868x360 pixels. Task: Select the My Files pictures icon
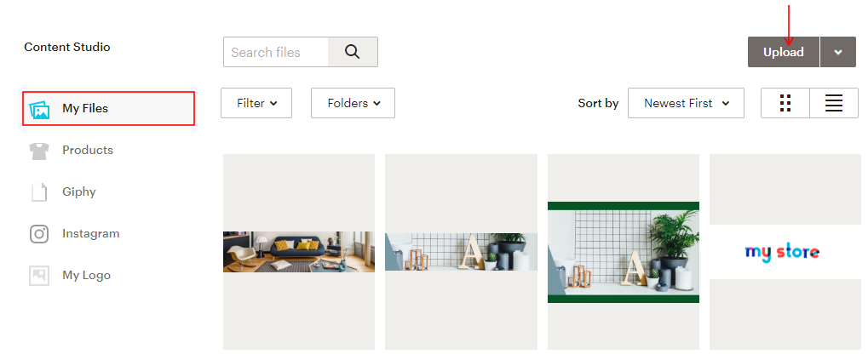pyautogui.click(x=39, y=109)
